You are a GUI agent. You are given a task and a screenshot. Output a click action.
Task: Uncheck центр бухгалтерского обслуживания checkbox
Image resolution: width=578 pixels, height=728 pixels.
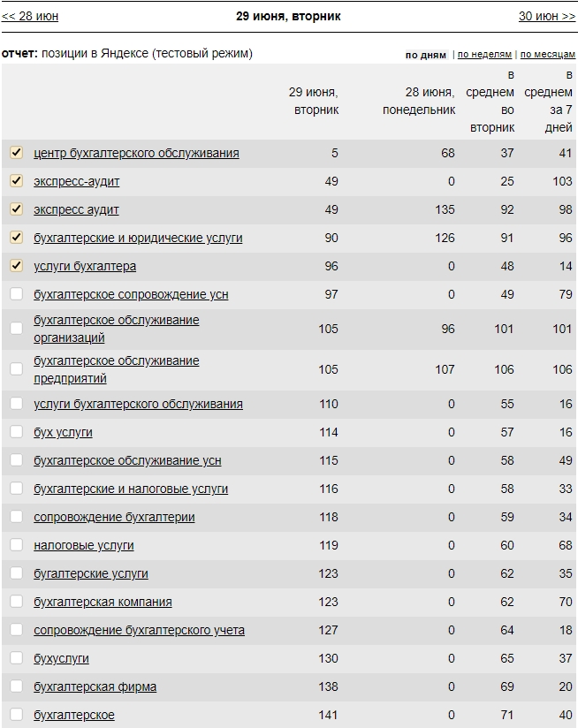(16, 152)
